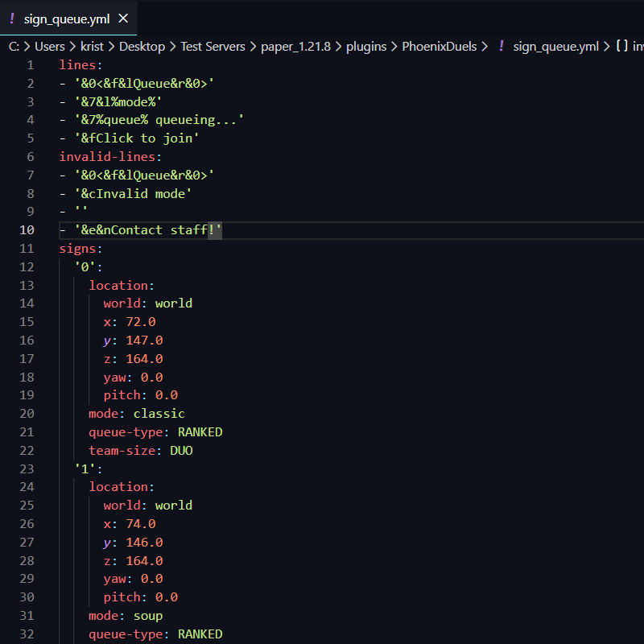This screenshot has width=644, height=644.
Task: Click the DUO value for team-size
Action: point(181,451)
